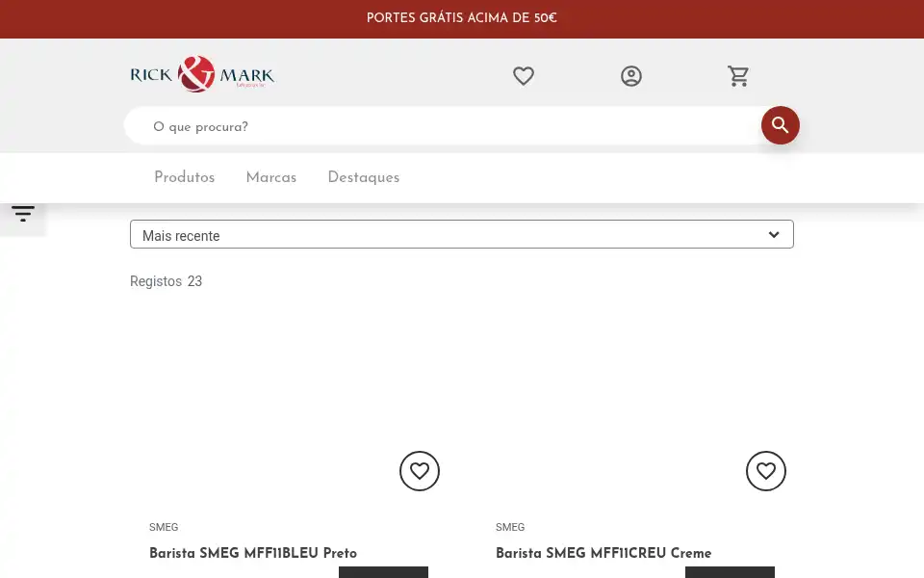Click SMEG brand label above MFF11CREU Creme
Screen dimensions: 924x578
(x=510, y=527)
